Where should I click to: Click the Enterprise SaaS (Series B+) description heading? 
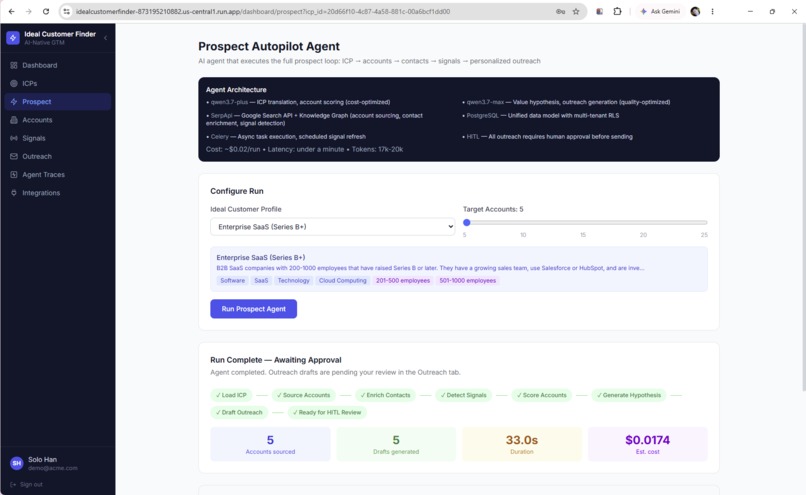[261, 258]
